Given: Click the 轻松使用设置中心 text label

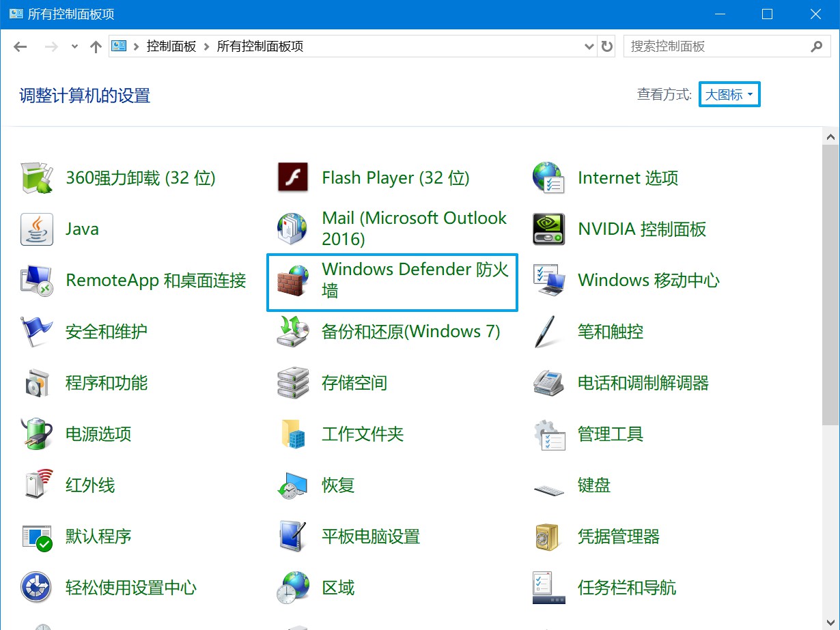Looking at the screenshot, I should point(131,588).
